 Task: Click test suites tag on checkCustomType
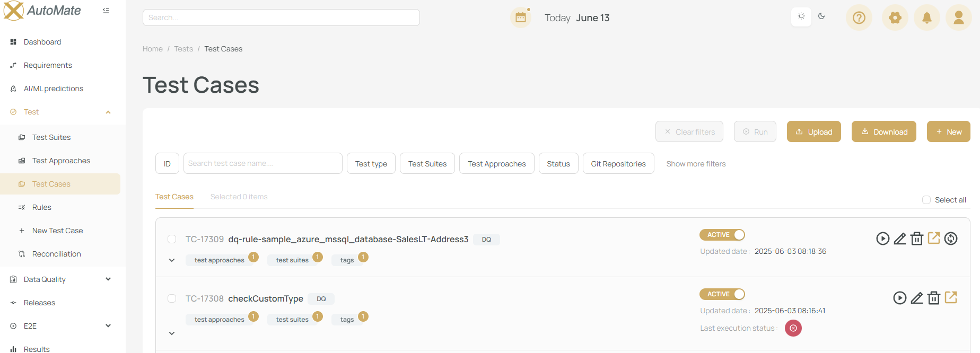[x=292, y=320]
